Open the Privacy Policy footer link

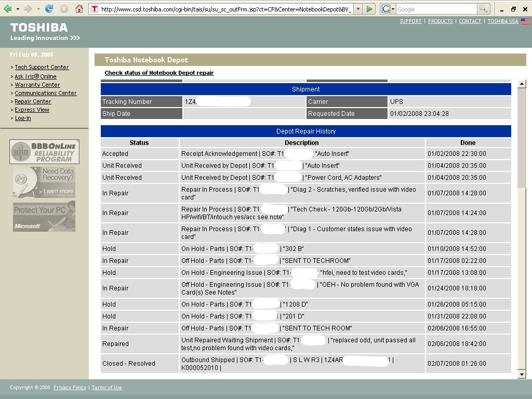pyautogui.click(x=70, y=388)
